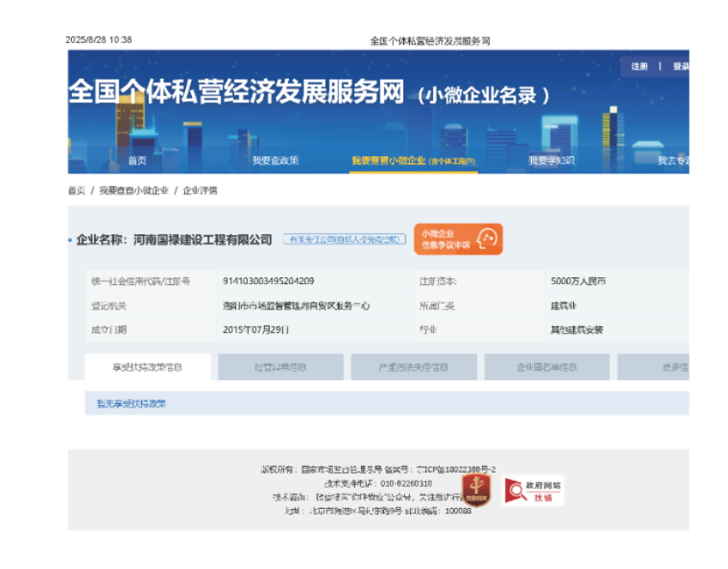Click 我要查小微企业 breadcrumb link

click(x=134, y=191)
